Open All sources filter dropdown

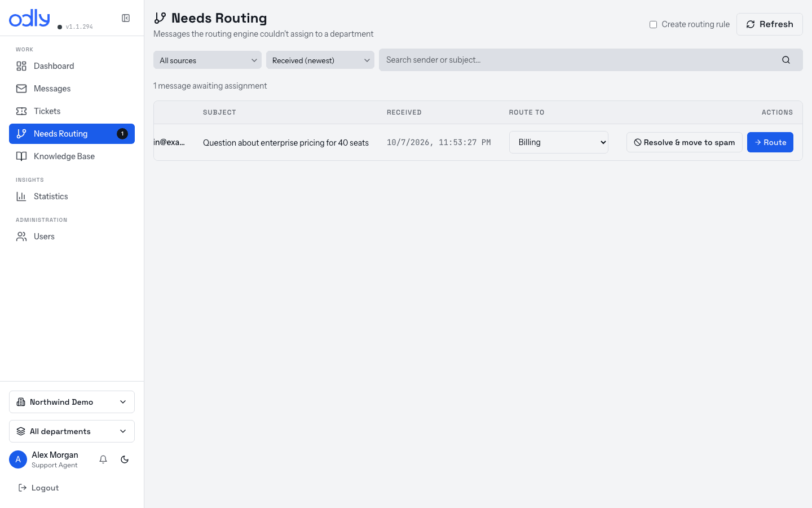point(208,60)
